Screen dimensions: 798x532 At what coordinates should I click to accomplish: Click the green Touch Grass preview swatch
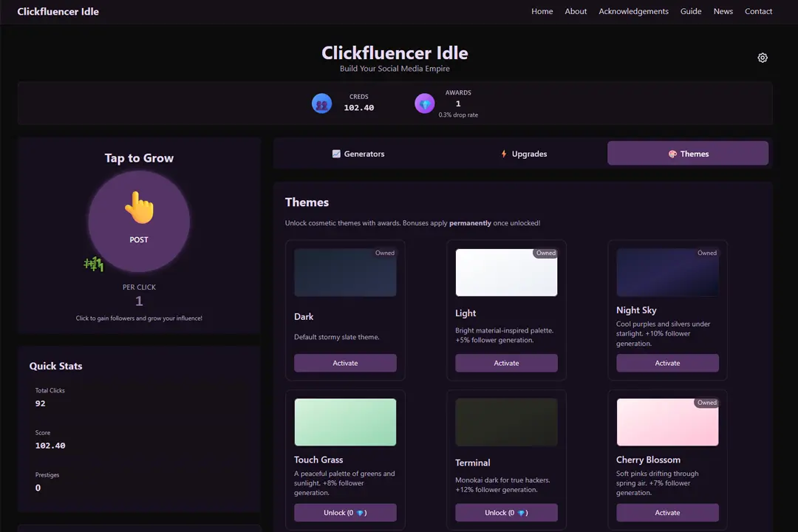point(345,422)
